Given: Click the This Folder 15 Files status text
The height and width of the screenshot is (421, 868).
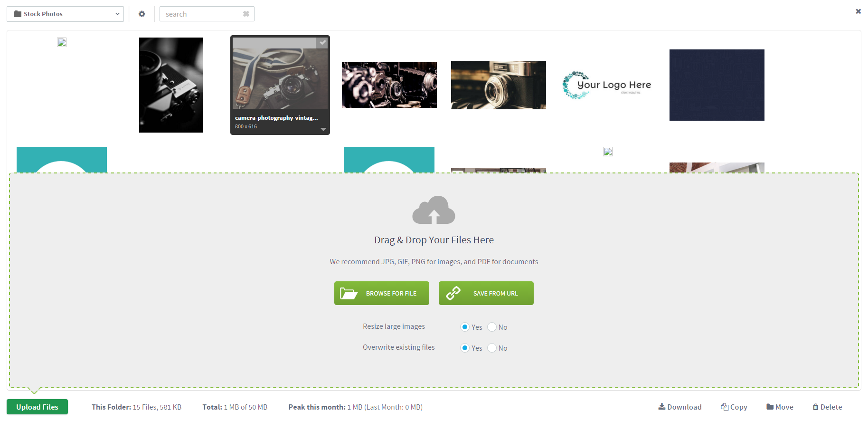Looking at the screenshot, I should click(x=137, y=407).
